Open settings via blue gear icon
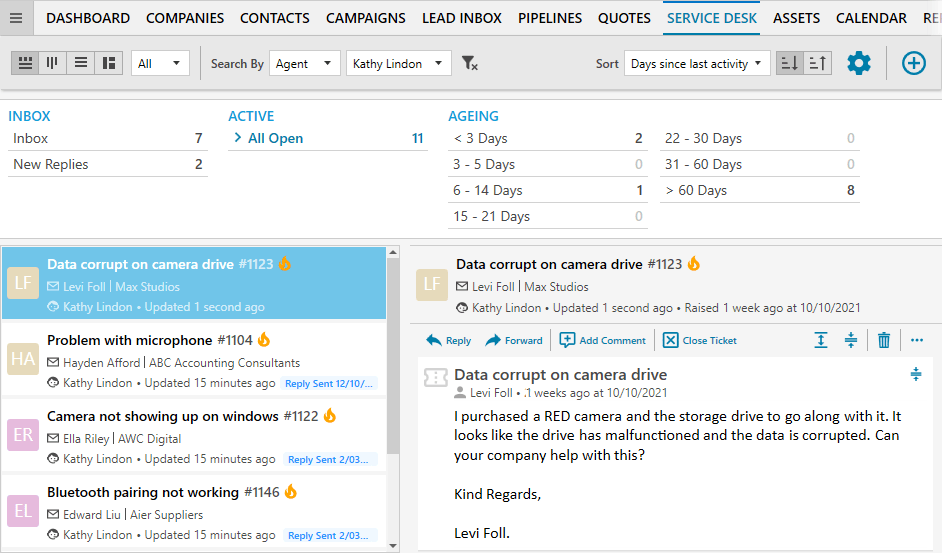The width and height of the screenshot is (942, 553). [x=858, y=63]
